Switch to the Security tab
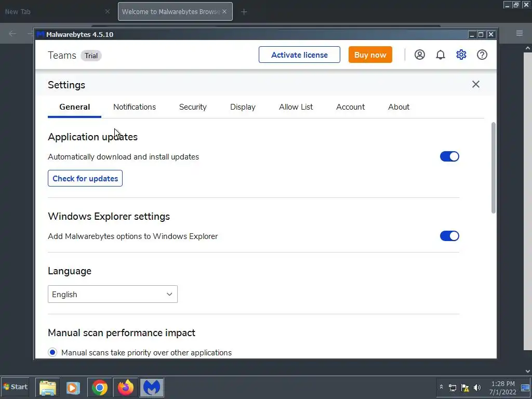Image resolution: width=532 pixels, height=399 pixels. (x=193, y=107)
